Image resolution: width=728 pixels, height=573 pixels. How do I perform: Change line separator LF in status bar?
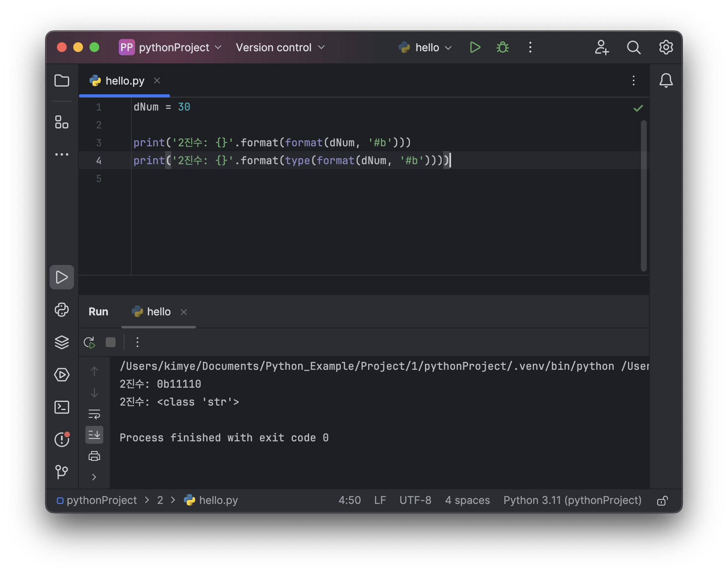coord(380,500)
